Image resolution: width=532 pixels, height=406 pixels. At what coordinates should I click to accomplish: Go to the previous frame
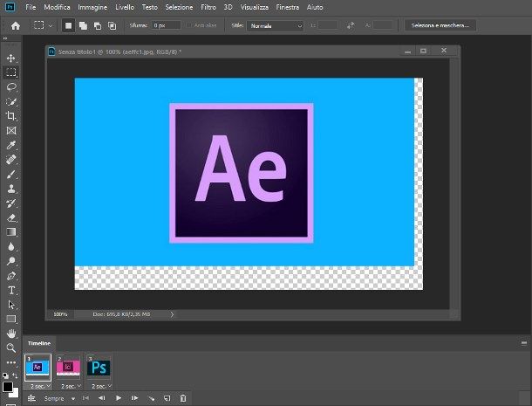(x=102, y=398)
